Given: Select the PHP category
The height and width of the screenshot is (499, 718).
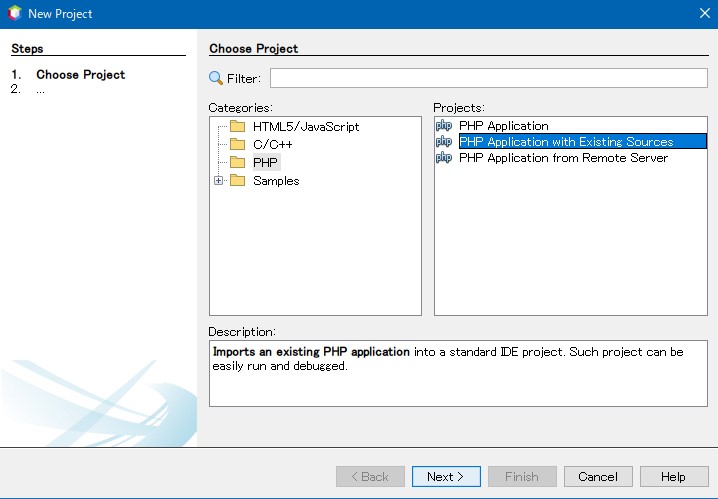Looking at the screenshot, I should [265, 162].
